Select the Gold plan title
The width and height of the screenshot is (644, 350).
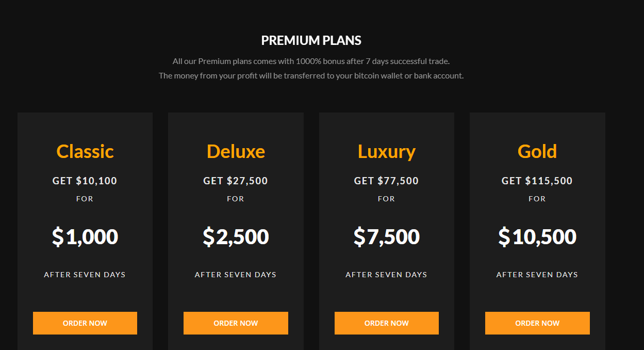click(537, 151)
